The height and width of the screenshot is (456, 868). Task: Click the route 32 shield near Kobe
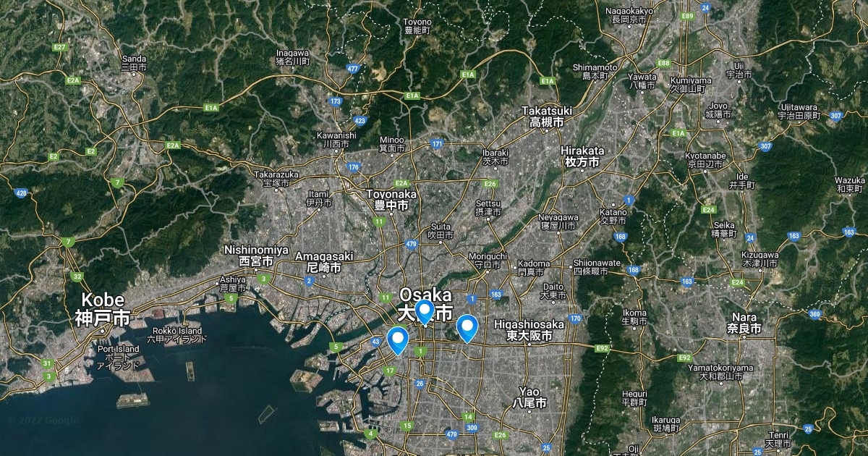point(77,276)
